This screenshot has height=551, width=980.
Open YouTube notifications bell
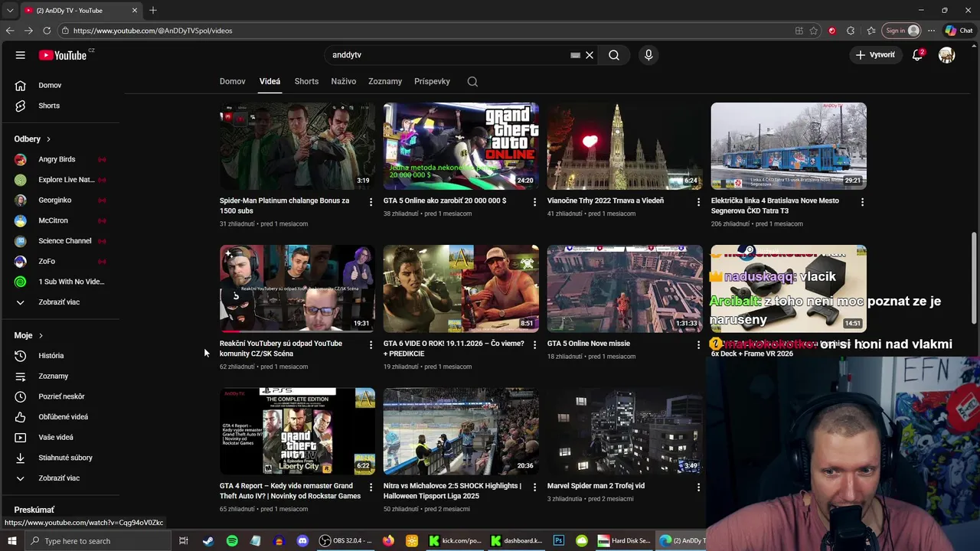pos(917,55)
